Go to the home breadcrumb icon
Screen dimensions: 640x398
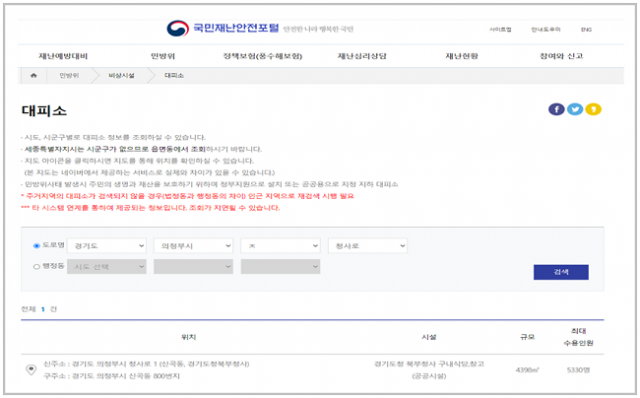tap(33, 76)
